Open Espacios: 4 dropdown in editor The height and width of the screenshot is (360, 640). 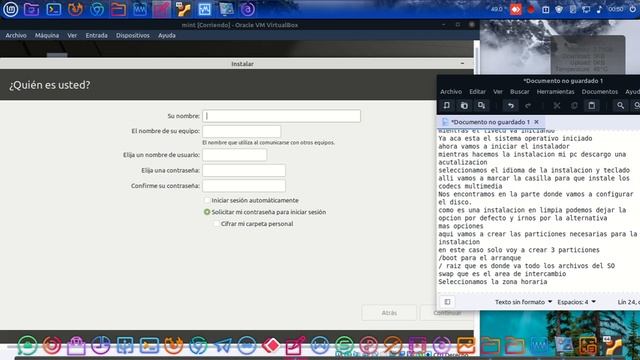pos(576,302)
